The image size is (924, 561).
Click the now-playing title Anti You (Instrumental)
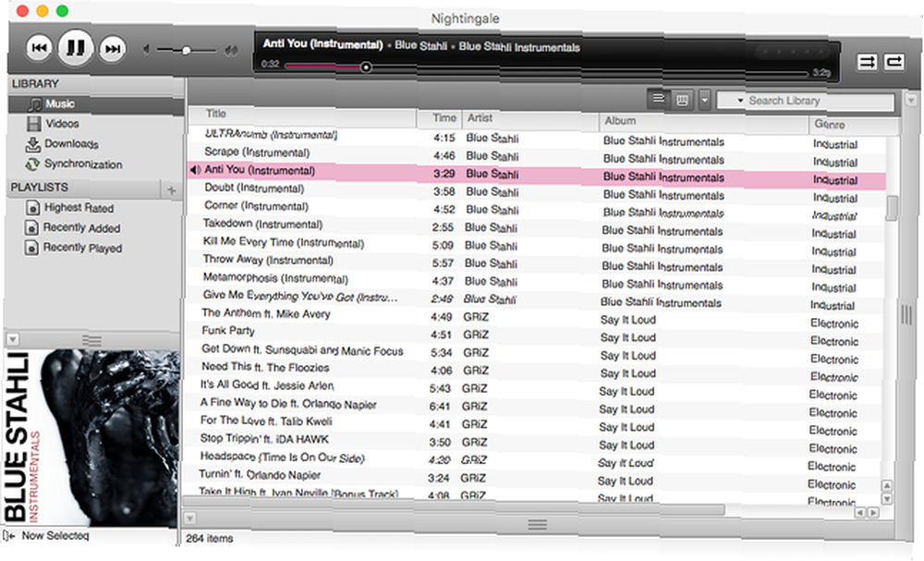tap(322, 43)
